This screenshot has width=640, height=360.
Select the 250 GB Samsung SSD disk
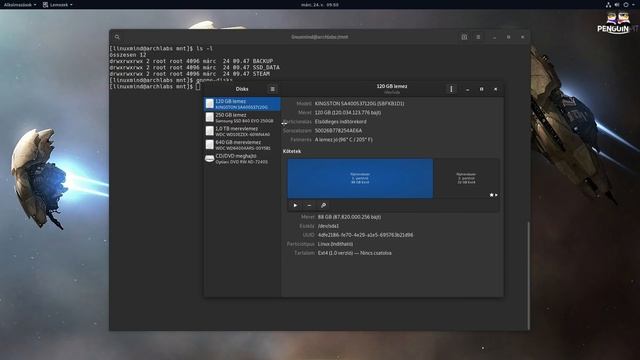(x=242, y=118)
